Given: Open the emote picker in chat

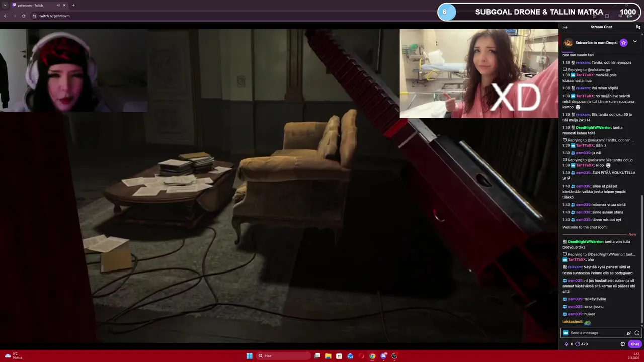Looking at the screenshot, I should click(x=637, y=333).
